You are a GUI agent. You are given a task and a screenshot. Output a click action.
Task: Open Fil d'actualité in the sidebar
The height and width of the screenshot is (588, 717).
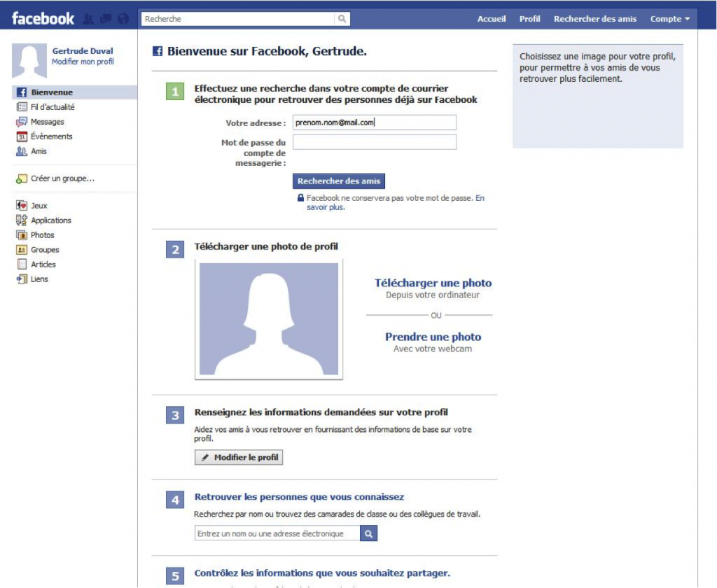52,107
